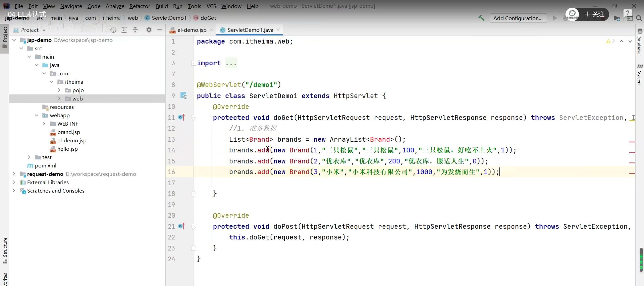Image resolution: width=644 pixels, height=286 pixels.
Task: Expand the web package node
Action: 59,98
